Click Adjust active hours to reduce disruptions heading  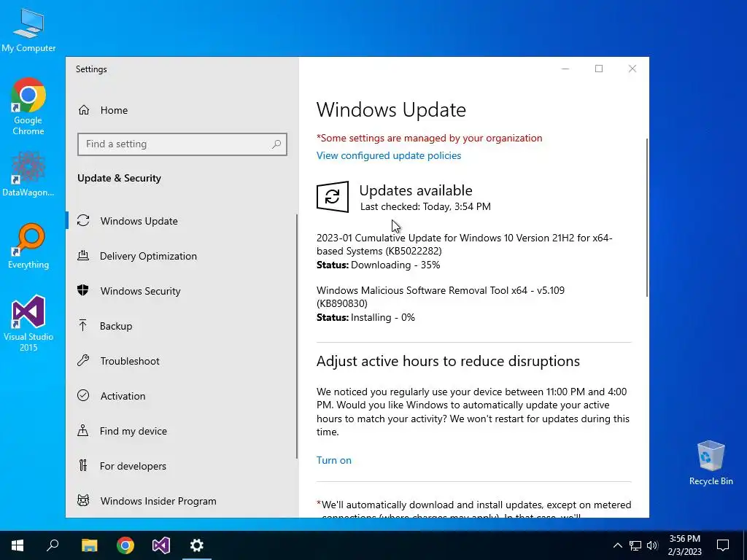449,362
